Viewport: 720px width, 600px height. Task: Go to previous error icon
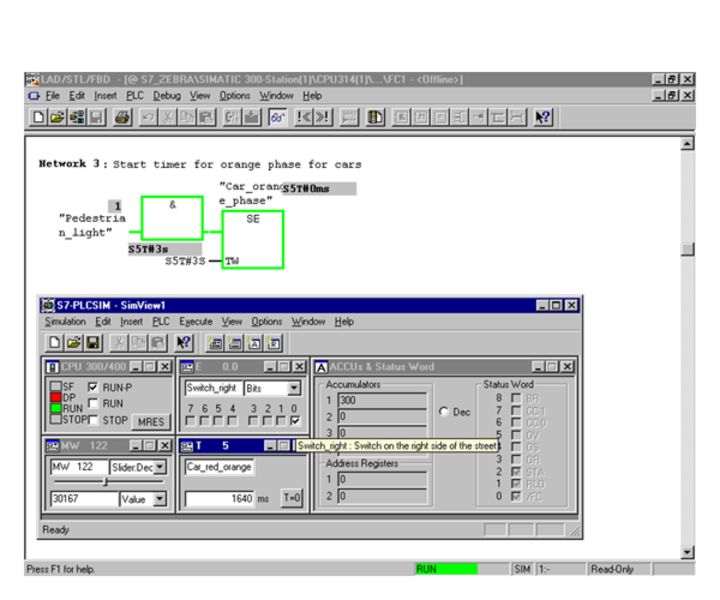click(x=304, y=118)
